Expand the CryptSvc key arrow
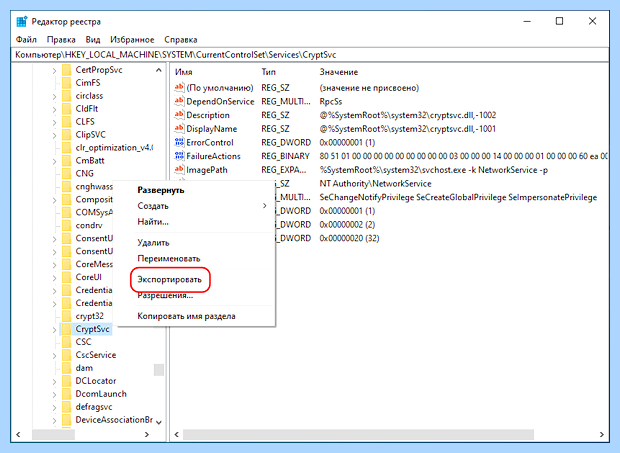This screenshot has width=620, height=453. pos(54,330)
